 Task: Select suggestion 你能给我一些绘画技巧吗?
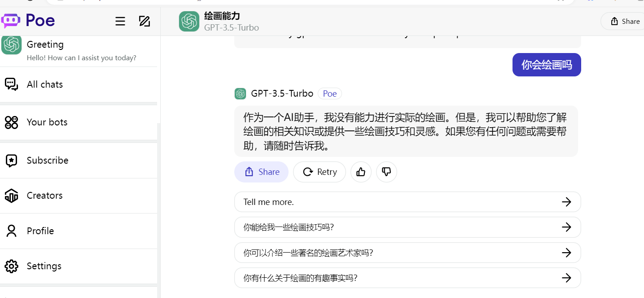click(407, 227)
